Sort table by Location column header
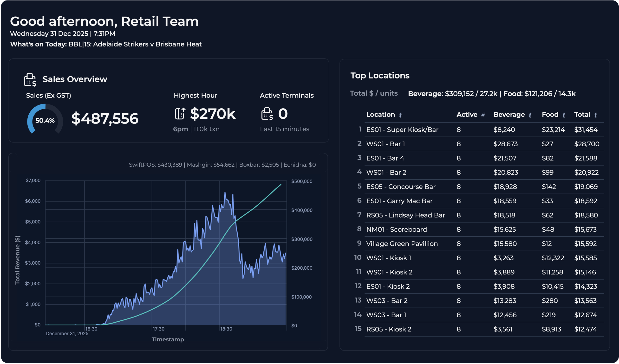The width and height of the screenshot is (619, 364). pyautogui.click(x=380, y=115)
